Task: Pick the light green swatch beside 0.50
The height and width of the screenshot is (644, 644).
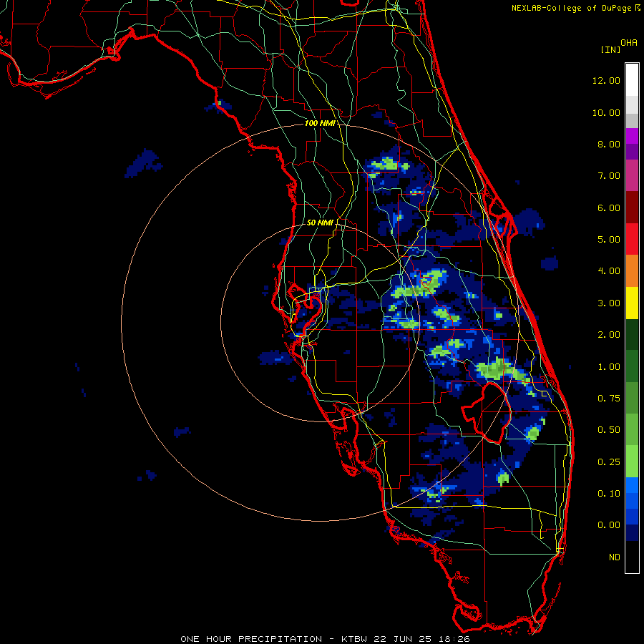Action: tap(632, 429)
